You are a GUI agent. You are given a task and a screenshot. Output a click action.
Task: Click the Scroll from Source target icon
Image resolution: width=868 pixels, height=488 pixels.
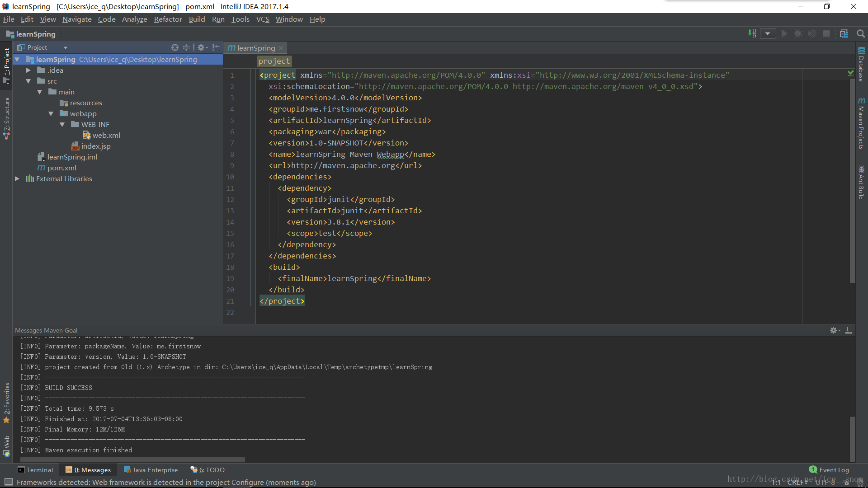pos(175,47)
